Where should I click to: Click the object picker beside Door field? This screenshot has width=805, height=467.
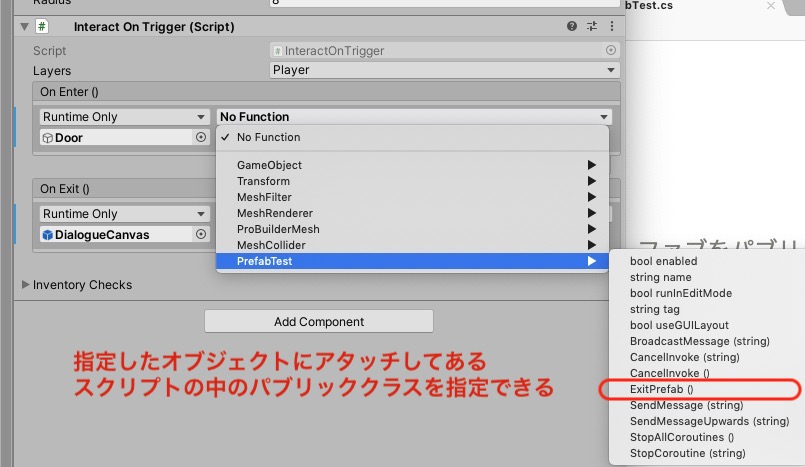click(x=201, y=138)
